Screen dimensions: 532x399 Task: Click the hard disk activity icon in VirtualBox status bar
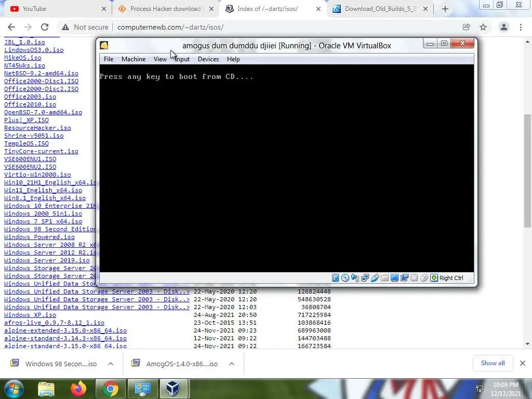(x=335, y=278)
